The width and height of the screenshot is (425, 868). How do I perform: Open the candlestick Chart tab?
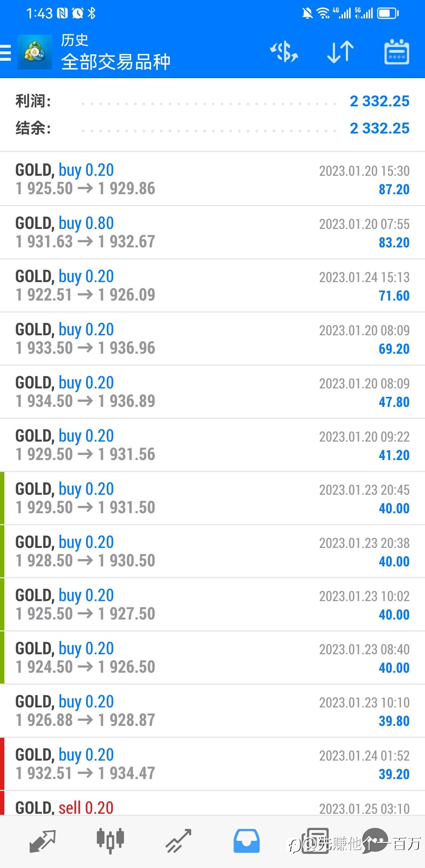(110, 841)
